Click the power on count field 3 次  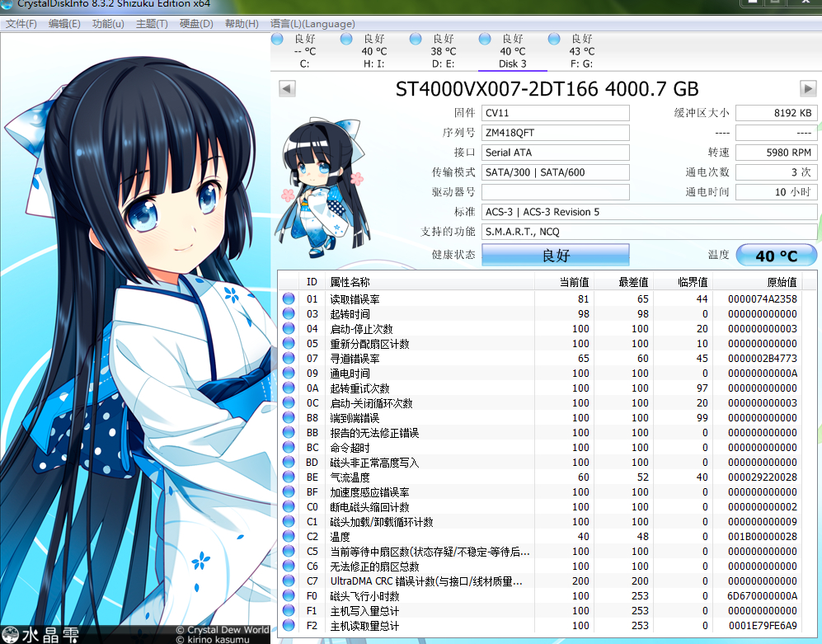[x=777, y=172]
